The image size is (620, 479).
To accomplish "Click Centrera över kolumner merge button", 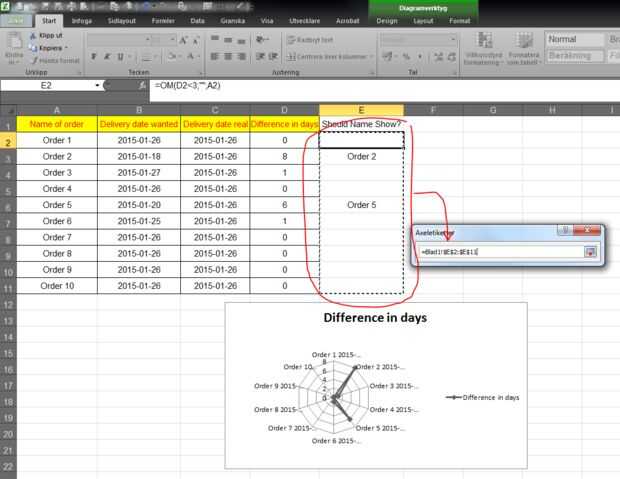I will point(329,57).
